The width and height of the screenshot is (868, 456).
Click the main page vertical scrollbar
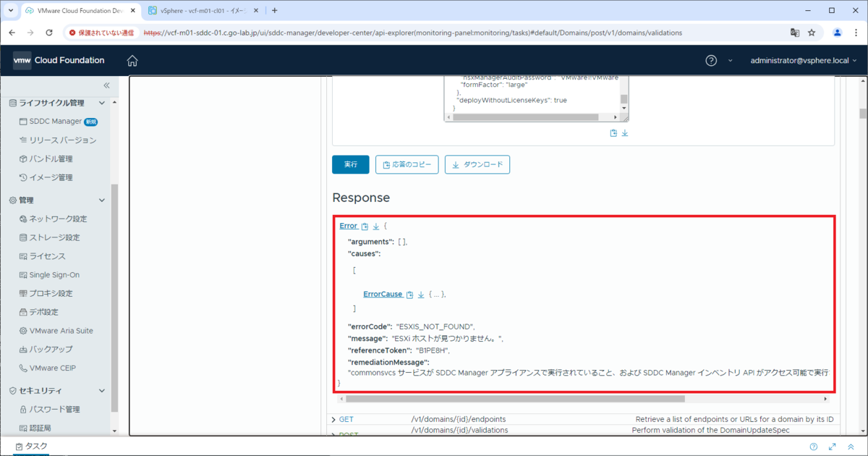pos(862,113)
